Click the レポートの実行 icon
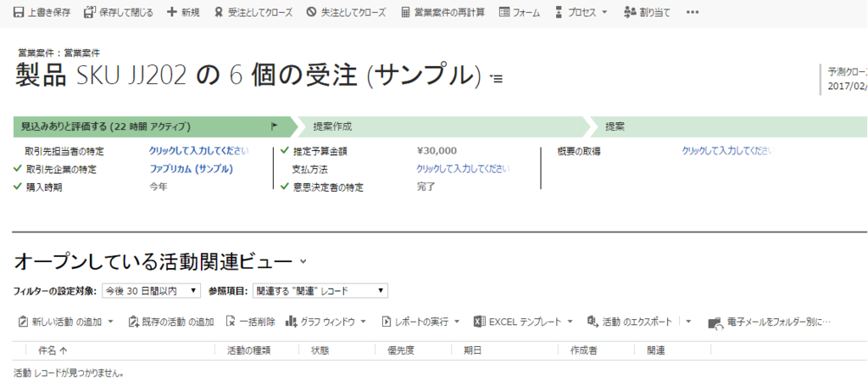The height and width of the screenshot is (392, 868). [x=387, y=322]
